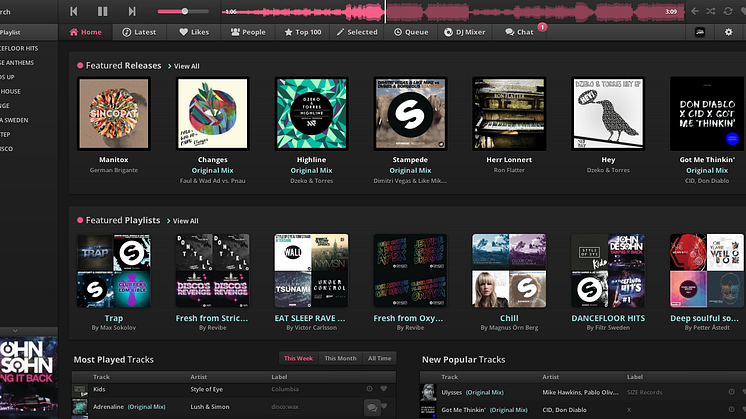Click SIZE Records label text
This screenshot has height=419, width=746.
645,392
